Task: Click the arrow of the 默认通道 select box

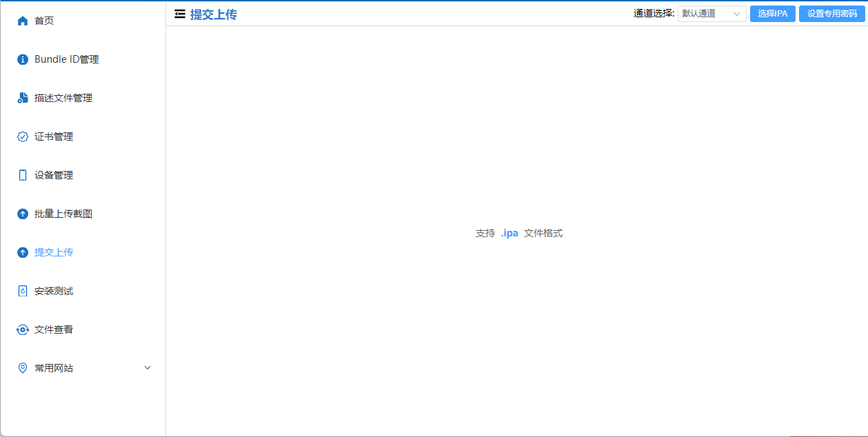Action: (x=737, y=14)
